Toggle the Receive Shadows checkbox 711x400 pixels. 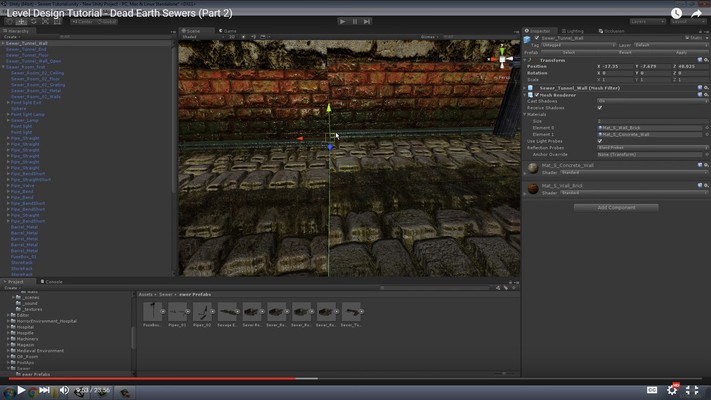tap(600, 108)
